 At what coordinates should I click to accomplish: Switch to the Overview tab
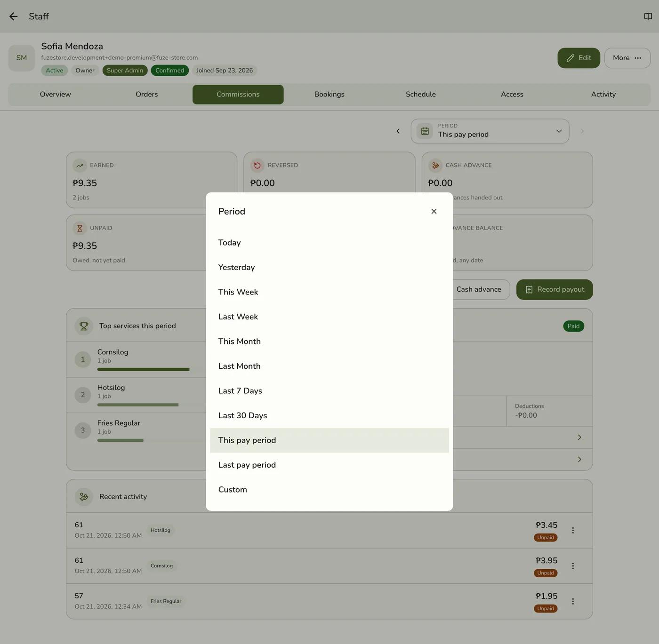56,95
